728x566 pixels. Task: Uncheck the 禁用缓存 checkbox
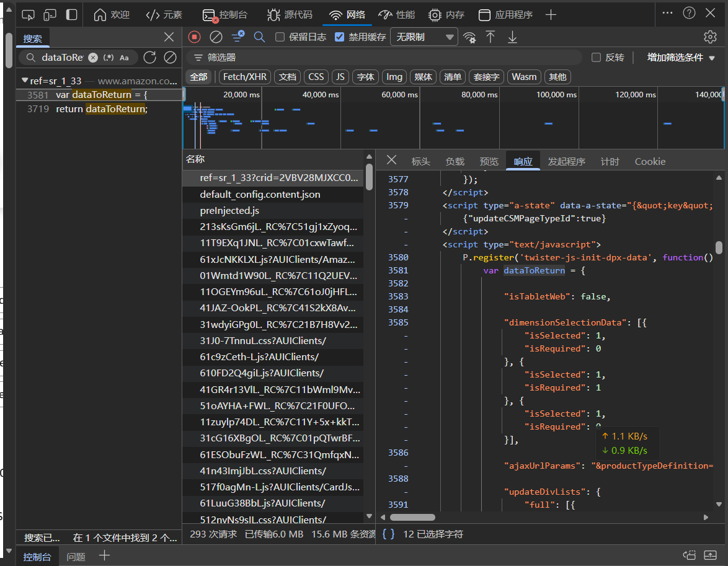tap(339, 37)
